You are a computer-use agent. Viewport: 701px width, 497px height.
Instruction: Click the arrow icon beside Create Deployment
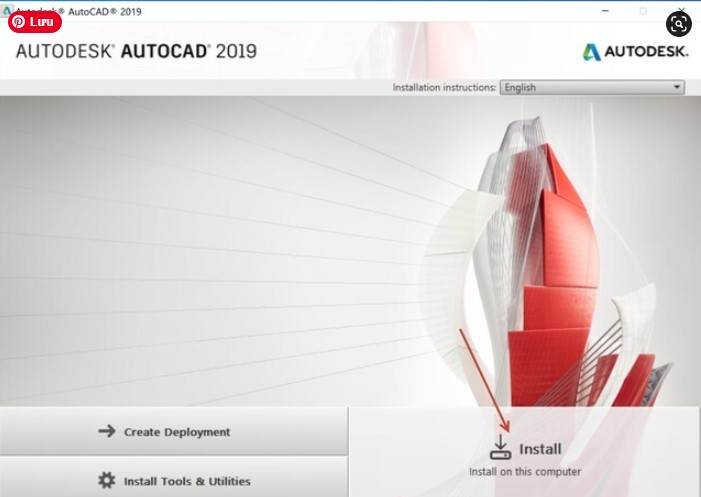(107, 431)
